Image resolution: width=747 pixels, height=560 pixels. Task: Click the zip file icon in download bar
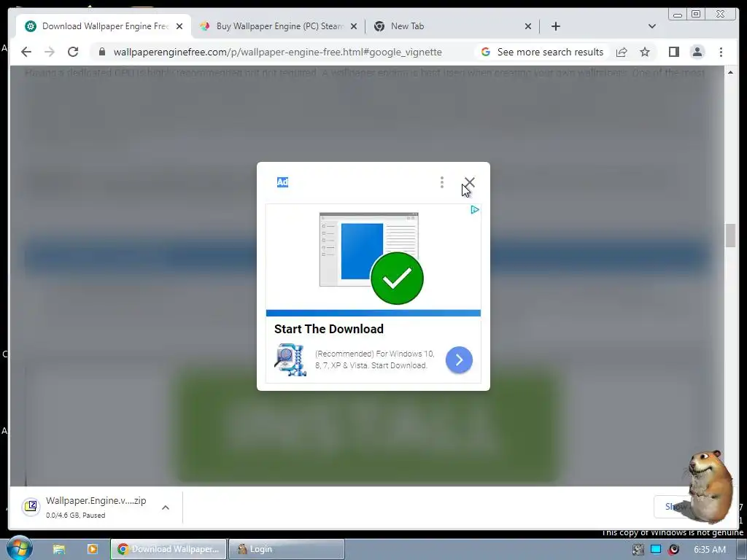point(31,506)
